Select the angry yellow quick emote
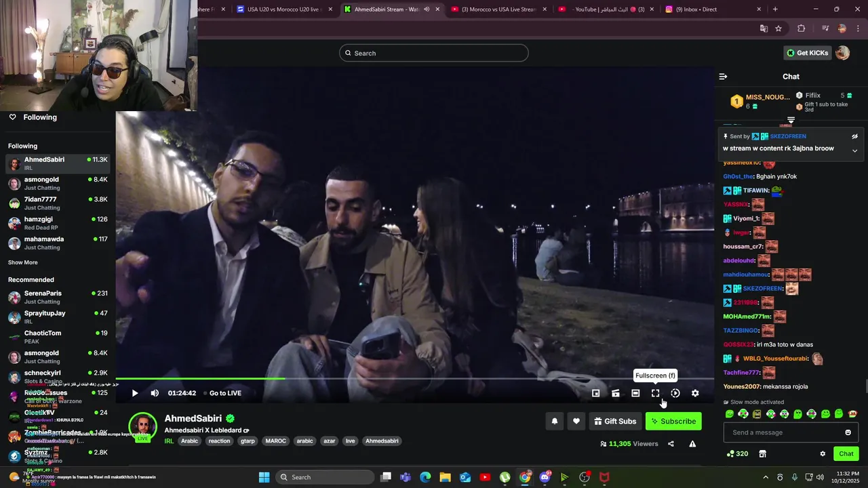Screen dimensions: 868x488 (757, 414)
